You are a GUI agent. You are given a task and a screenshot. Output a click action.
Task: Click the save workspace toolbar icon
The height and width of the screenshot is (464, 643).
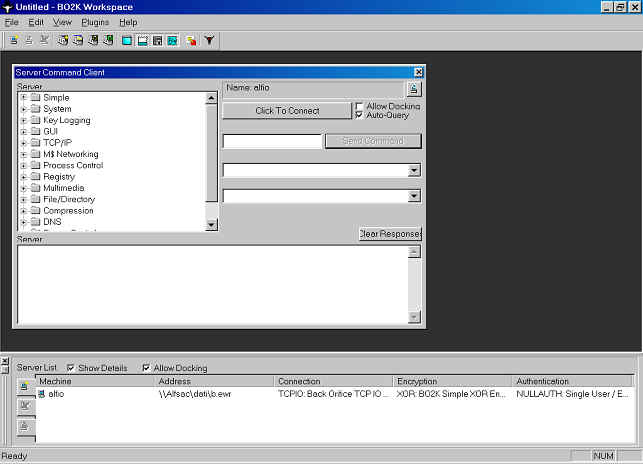pos(93,40)
